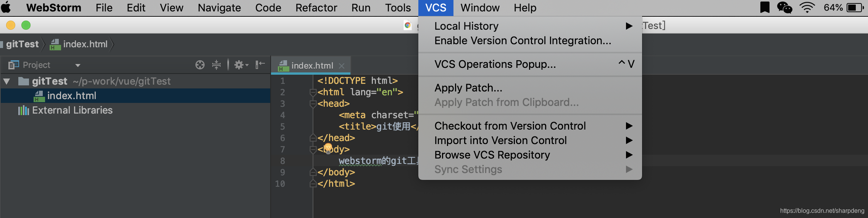This screenshot has height=218, width=868.
Task: Click line number 10 in the gutter
Action: 280,184
